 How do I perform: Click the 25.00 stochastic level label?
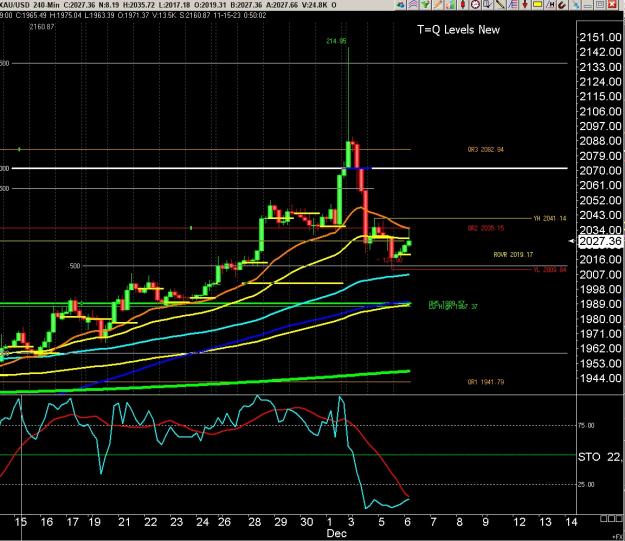click(586, 484)
